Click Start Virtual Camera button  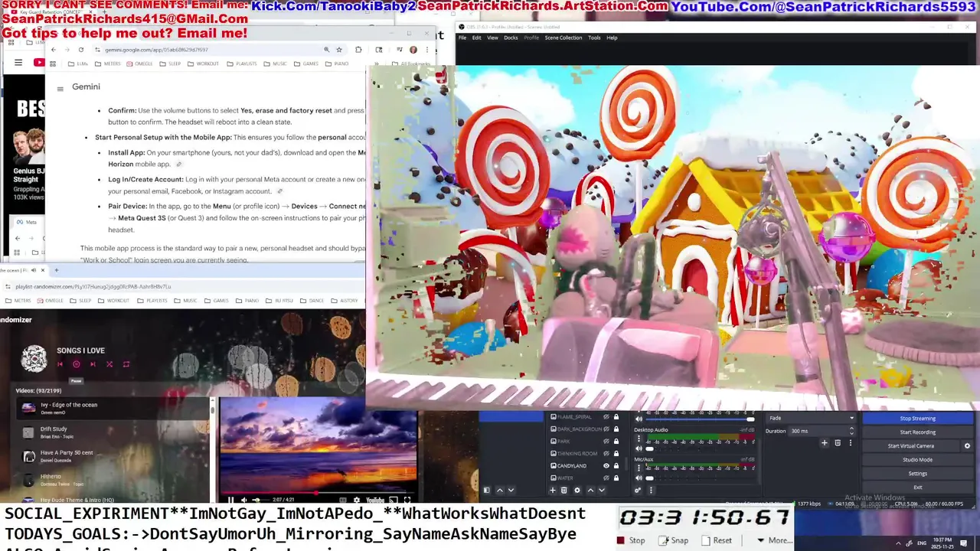pos(911,445)
